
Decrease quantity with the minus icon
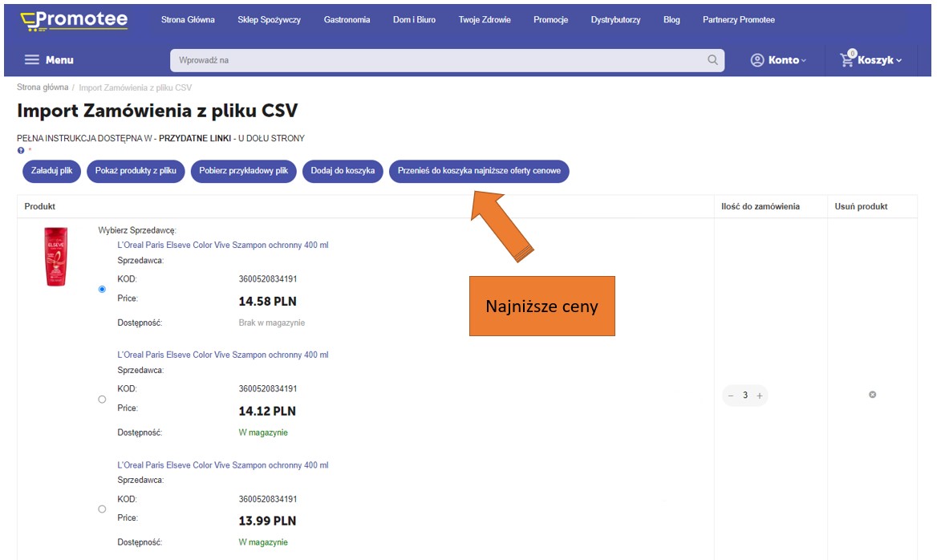coord(731,396)
